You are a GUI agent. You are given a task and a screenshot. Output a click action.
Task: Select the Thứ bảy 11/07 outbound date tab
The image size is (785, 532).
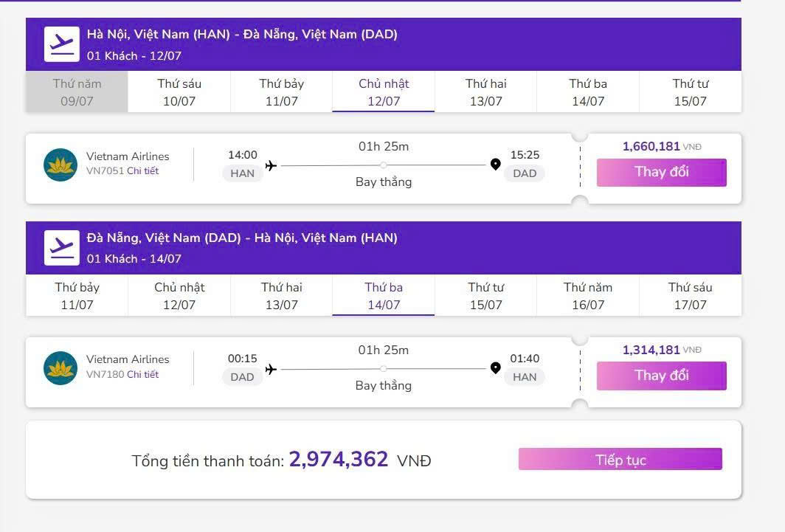(281, 91)
